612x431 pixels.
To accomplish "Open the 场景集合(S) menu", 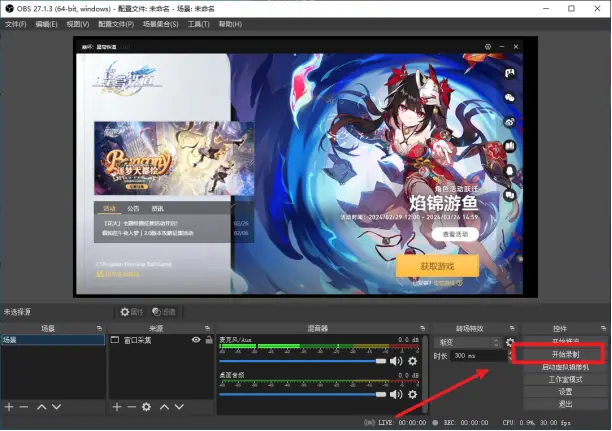I will (x=160, y=24).
